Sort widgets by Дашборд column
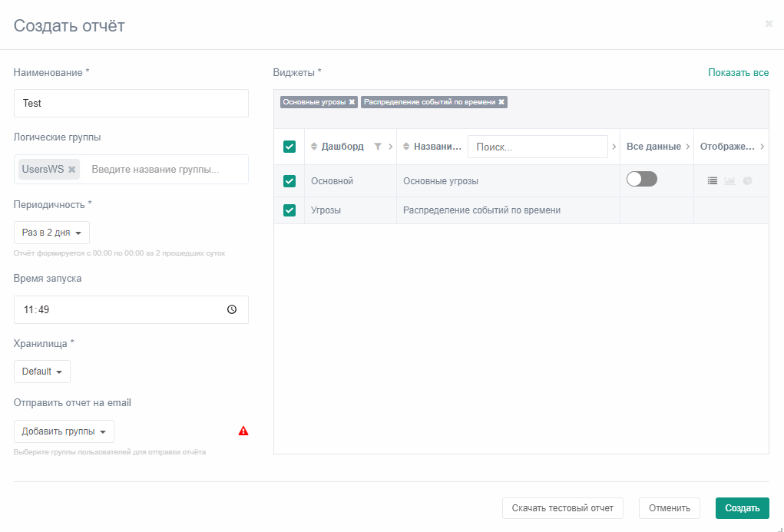This screenshot has width=784, height=532. (314, 147)
